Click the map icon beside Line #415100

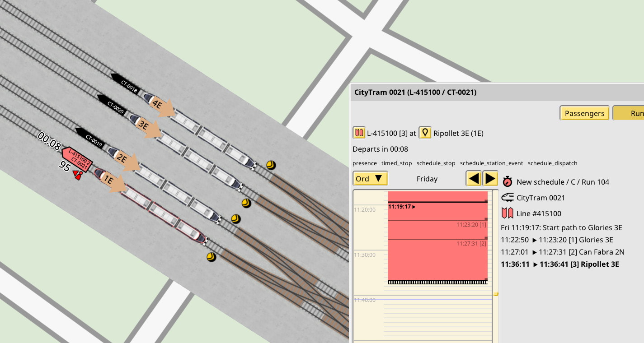(508, 213)
